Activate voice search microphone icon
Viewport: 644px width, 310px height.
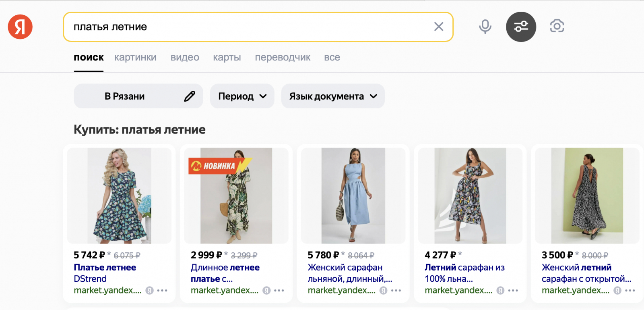coord(485,27)
